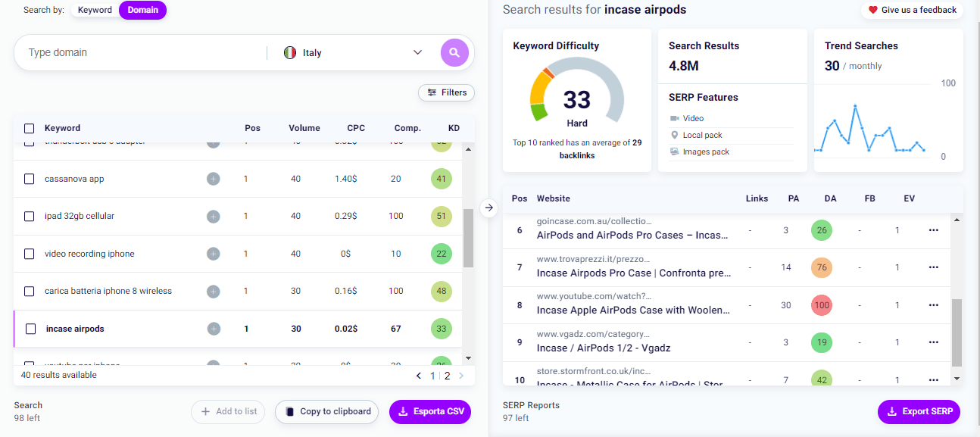Click the plus icon beside incase airpods
The image size is (980, 437).
pyautogui.click(x=213, y=328)
